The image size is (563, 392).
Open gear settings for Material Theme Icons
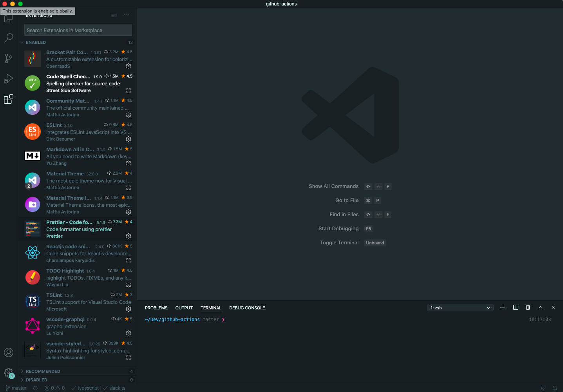pyautogui.click(x=129, y=212)
